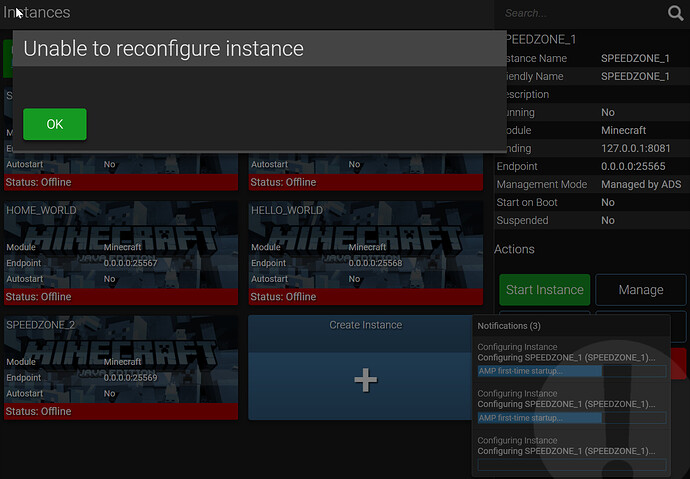The image size is (690, 479).
Task: Focus the Search input field
Action: 581,13
